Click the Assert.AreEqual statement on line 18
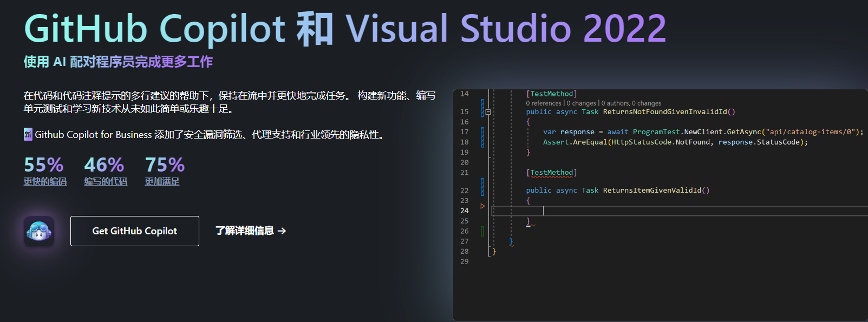 (675, 142)
